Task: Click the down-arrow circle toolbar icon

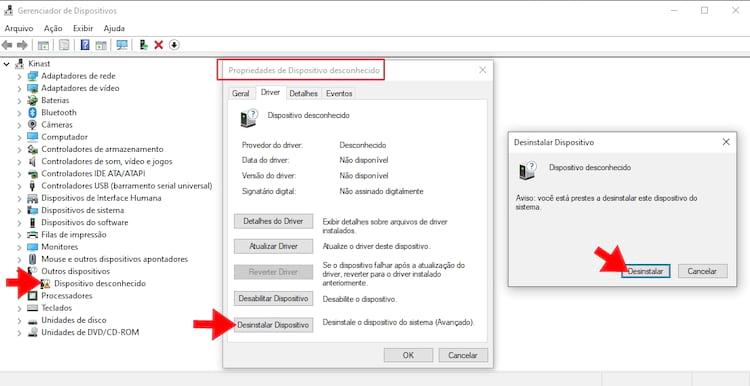Action: (175, 45)
